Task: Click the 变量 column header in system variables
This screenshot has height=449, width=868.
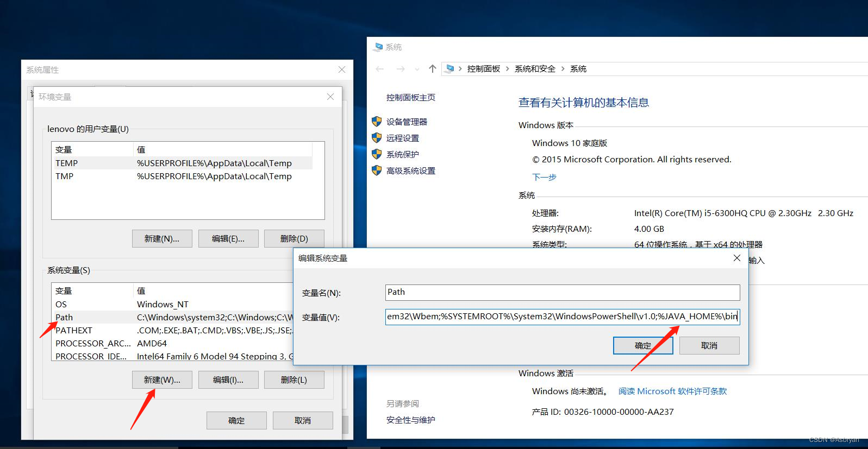Action: (x=92, y=290)
